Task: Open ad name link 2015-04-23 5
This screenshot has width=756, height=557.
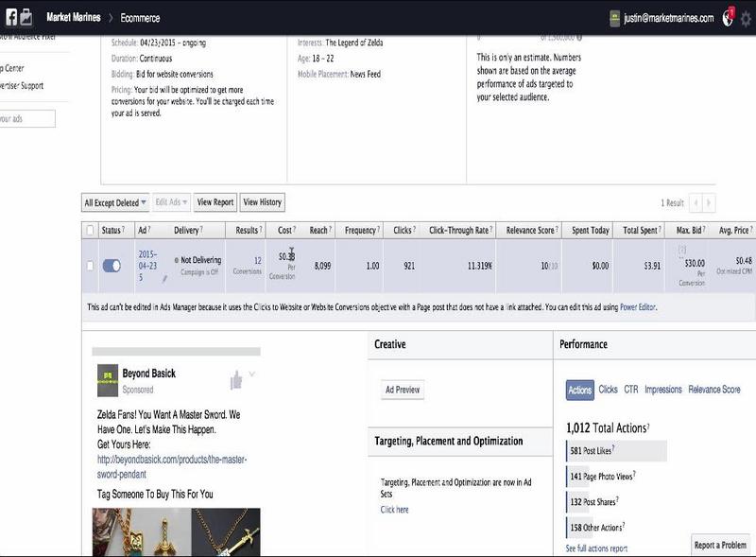Action: tap(147, 266)
